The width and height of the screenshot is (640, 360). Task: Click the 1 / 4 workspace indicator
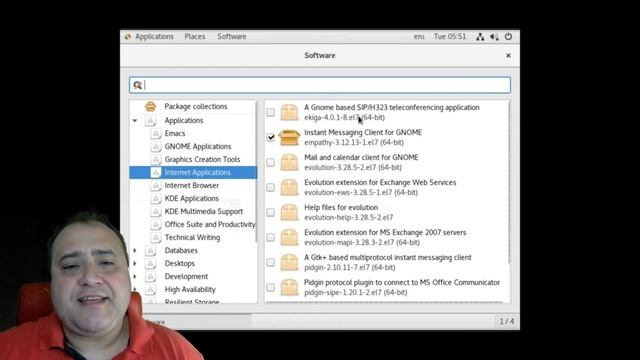(x=507, y=321)
